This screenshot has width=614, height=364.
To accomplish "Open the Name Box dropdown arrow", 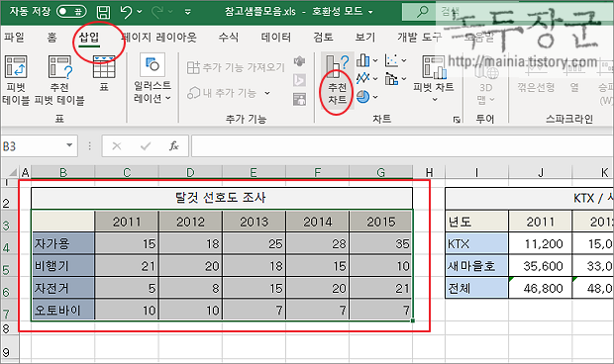I will [x=69, y=145].
